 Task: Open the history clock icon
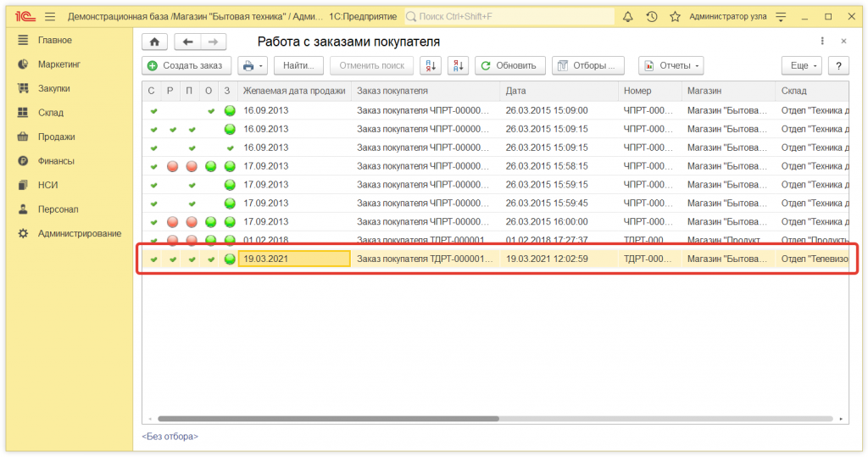pyautogui.click(x=651, y=17)
